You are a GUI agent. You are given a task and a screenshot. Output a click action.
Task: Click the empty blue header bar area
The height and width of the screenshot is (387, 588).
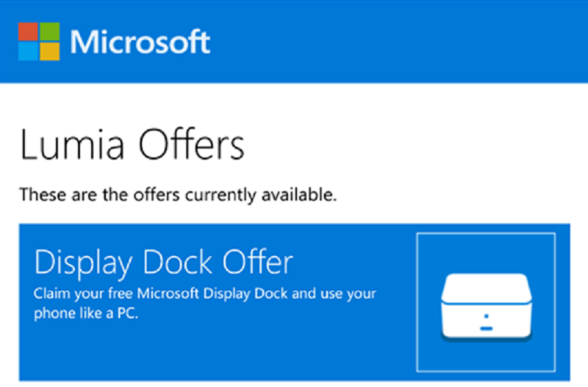tap(398, 41)
